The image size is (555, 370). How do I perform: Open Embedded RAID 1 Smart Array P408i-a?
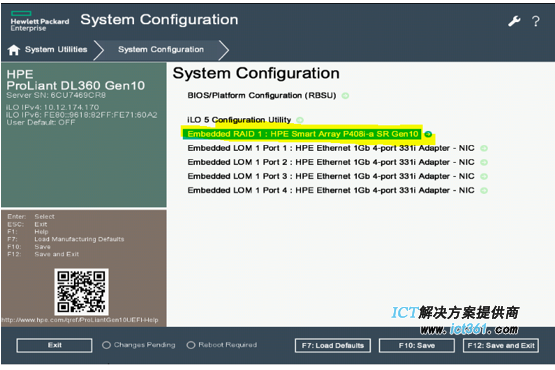pyautogui.click(x=303, y=134)
